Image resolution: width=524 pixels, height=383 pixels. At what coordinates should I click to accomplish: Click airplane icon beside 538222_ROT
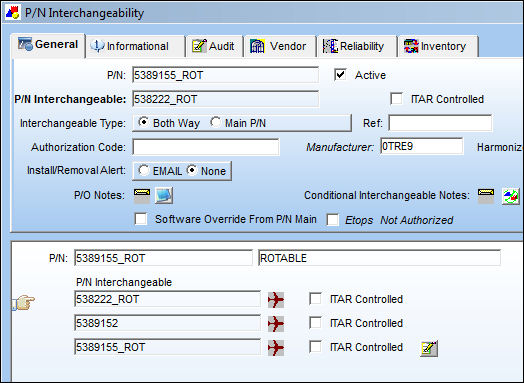coord(276,299)
